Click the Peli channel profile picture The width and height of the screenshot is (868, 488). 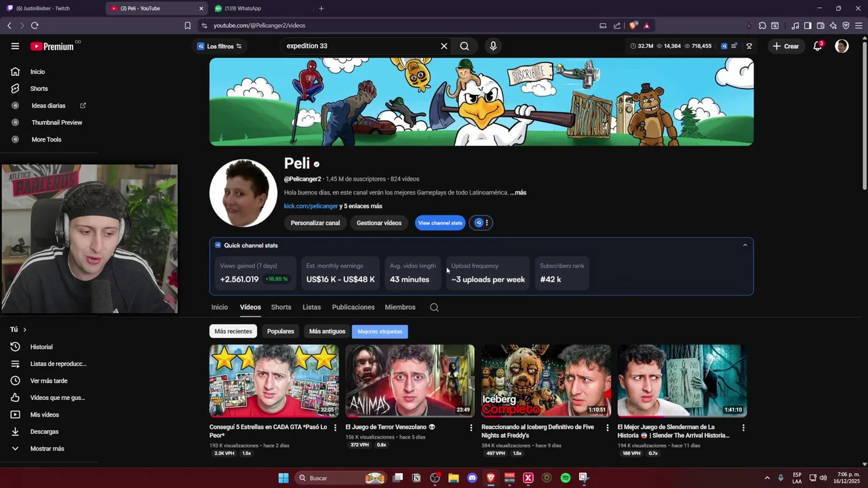(243, 193)
